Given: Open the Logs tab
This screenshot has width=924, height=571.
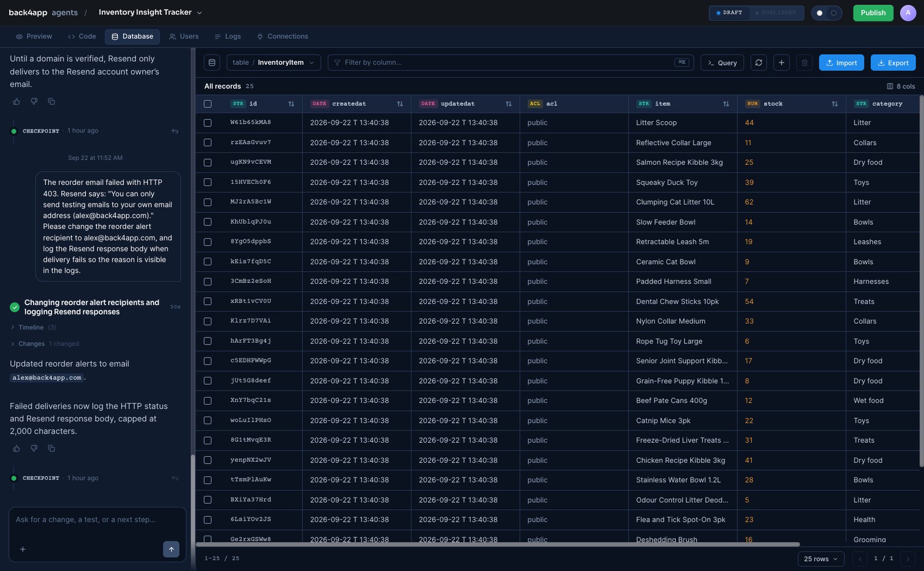Looking at the screenshot, I should click(x=228, y=36).
